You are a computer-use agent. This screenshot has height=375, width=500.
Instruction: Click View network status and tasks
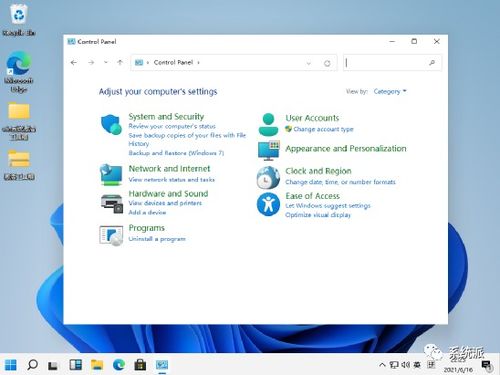pos(172,180)
